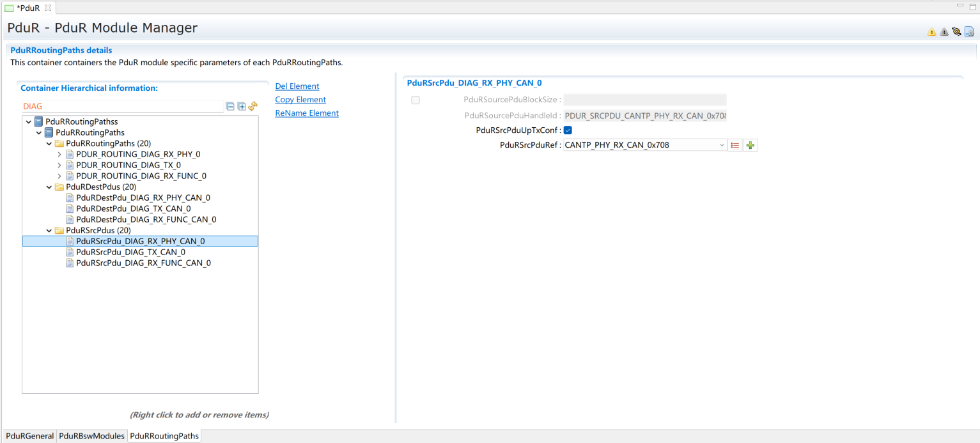Click the document with gear icon
The width and height of the screenshot is (980, 443).
click(969, 31)
